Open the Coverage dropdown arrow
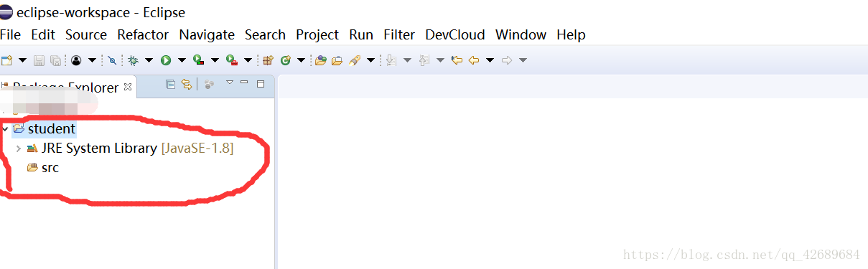The image size is (868, 269). 215,60
